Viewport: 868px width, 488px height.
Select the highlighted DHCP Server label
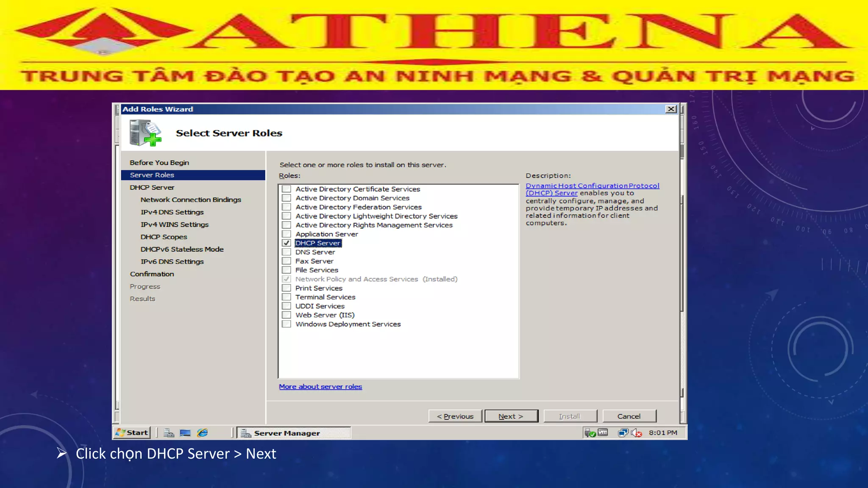point(318,243)
